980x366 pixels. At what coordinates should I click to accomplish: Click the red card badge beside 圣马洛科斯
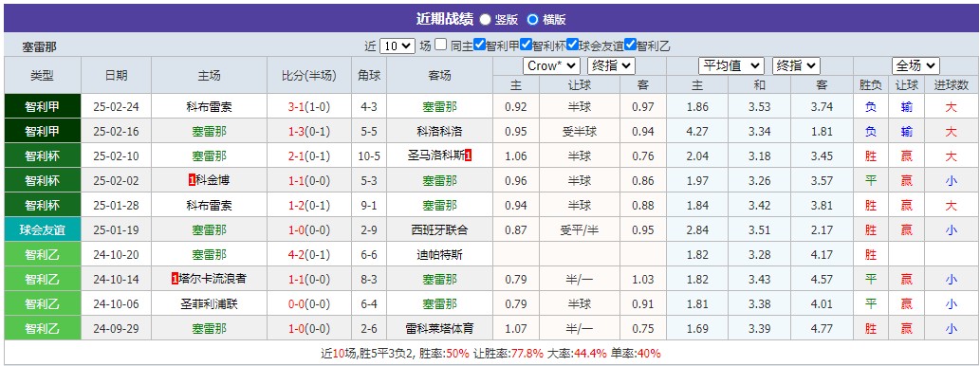tap(468, 156)
